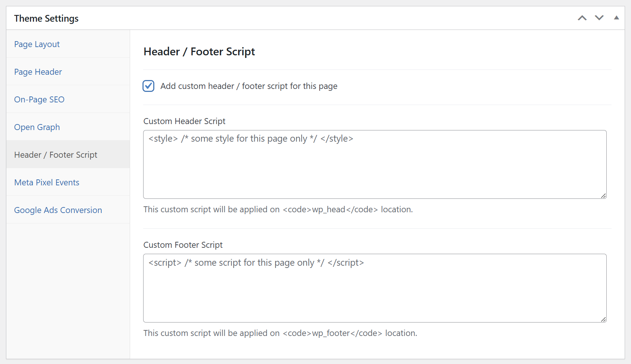This screenshot has height=364, width=631.
Task: Select the On-Page SEO tab
Action: [39, 99]
